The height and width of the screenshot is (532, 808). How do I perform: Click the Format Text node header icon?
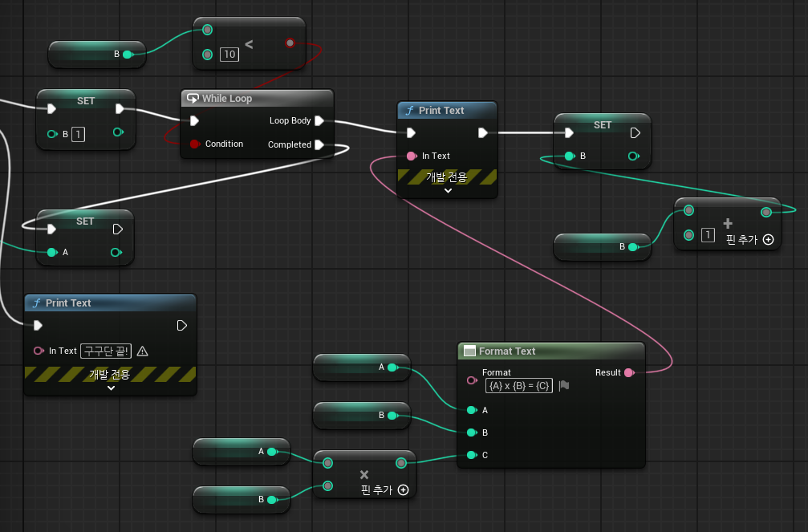pyautogui.click(x=469, y=351)
